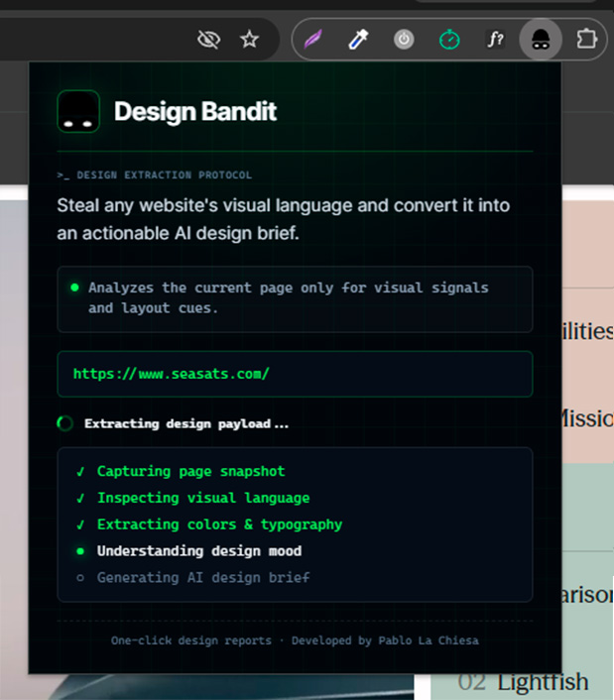Activate the eyedropper color picker extension

coord(358,40)
